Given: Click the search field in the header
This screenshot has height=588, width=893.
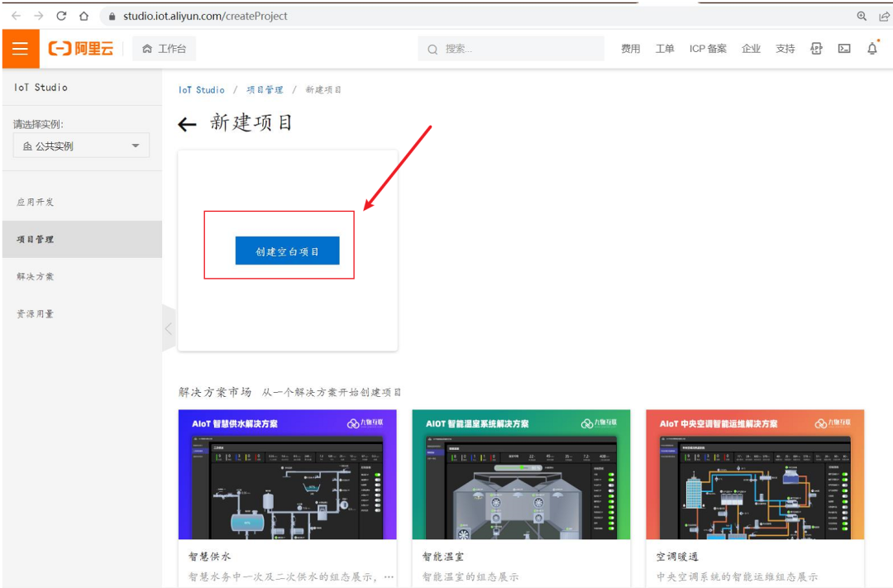Looking at the screenshot, I should coord(511,49).
